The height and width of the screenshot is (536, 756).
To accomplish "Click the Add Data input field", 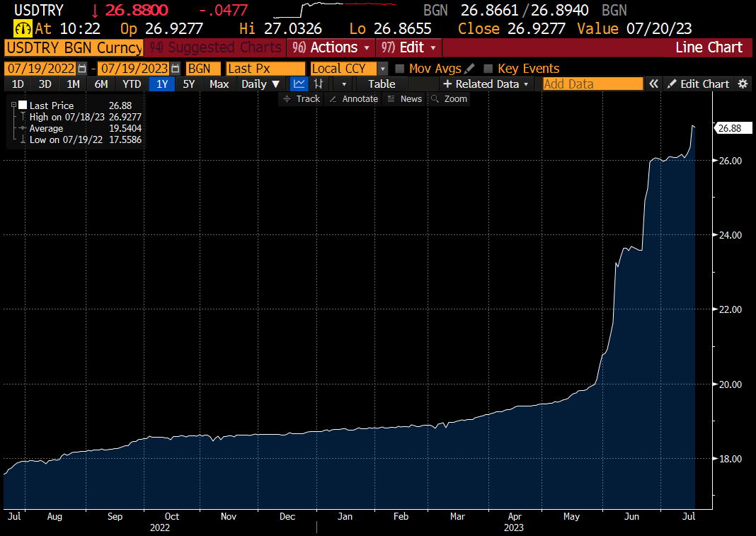I will point(592,84).
